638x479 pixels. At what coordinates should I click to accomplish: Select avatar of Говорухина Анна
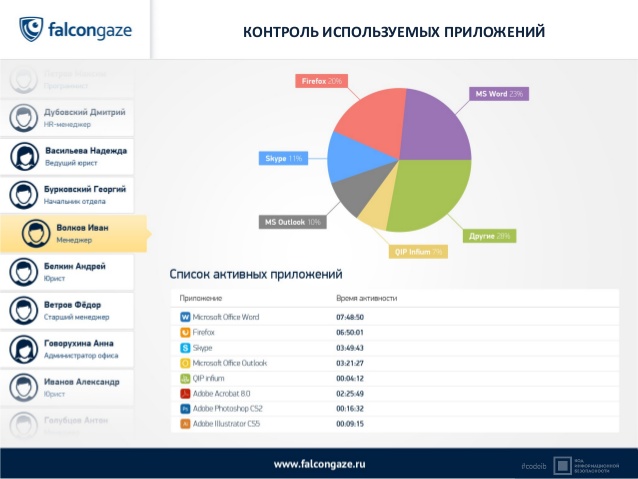pos(24,349)
